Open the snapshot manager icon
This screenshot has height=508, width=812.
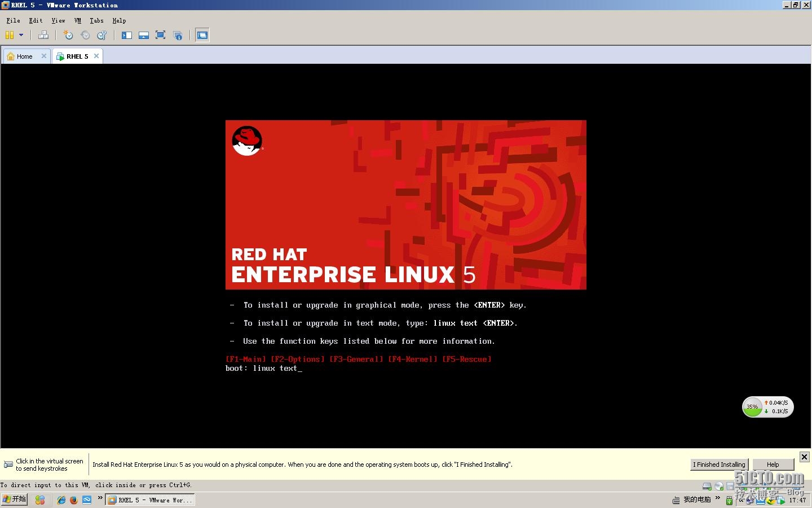[102, 35]
